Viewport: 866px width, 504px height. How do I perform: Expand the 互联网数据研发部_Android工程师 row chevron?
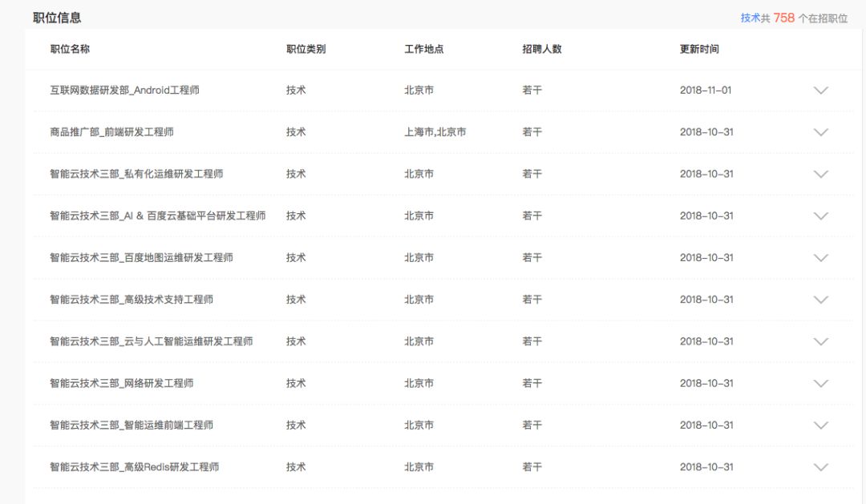click(820, 91)
